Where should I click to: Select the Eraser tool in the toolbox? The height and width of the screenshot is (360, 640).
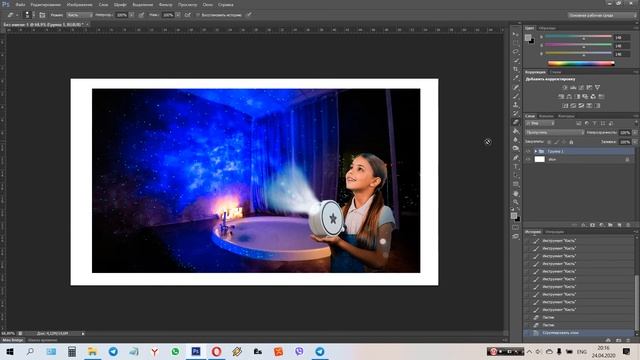(x=516, y=122)
